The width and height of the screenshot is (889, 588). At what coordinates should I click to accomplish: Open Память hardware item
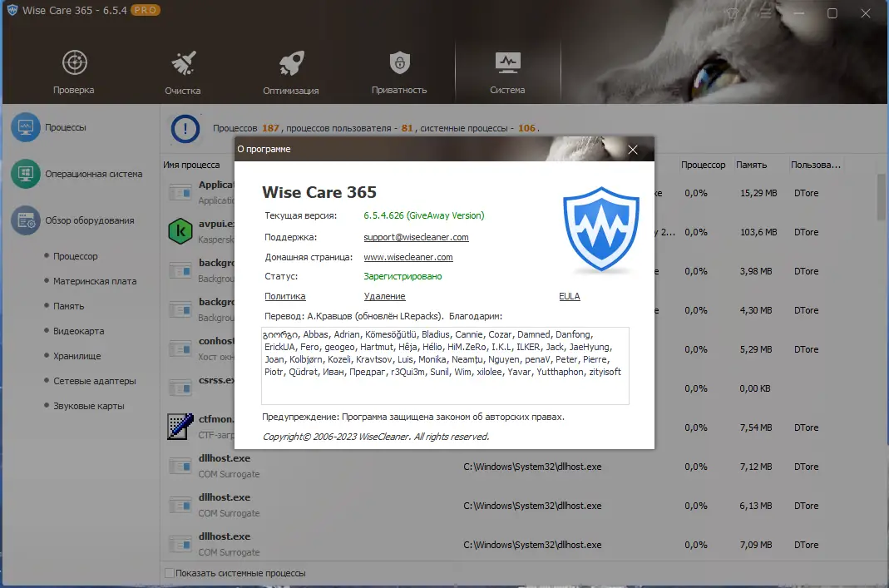(x=68, y=306)
